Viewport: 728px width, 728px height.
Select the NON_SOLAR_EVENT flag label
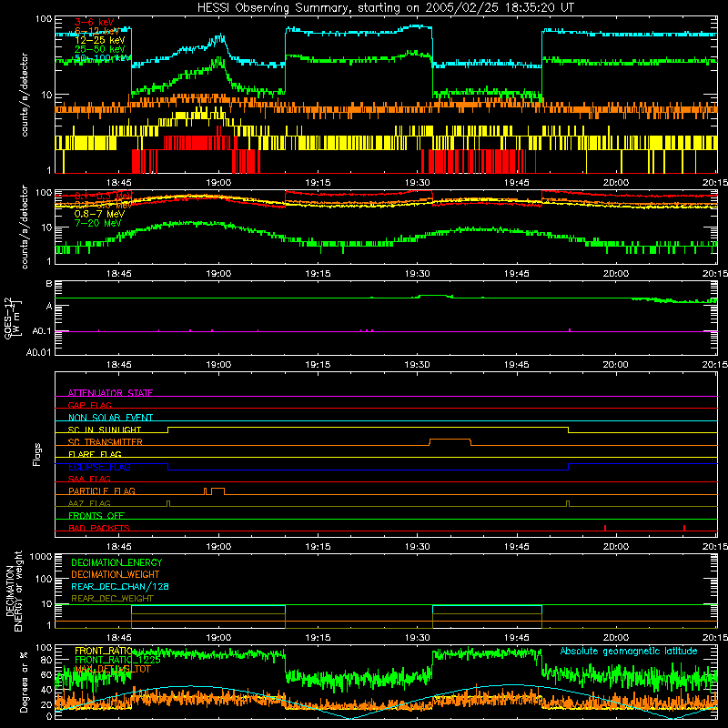pos(110,418)
